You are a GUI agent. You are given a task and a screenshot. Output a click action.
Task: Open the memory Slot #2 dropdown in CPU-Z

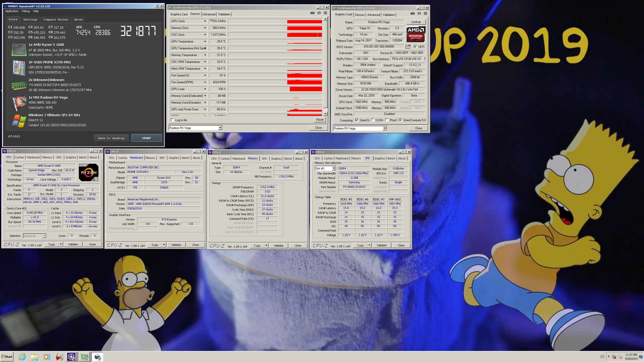334,168
